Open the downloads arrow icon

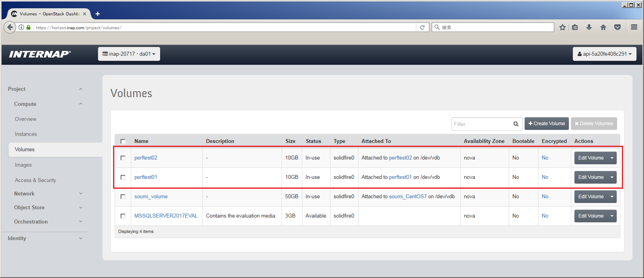589,27
